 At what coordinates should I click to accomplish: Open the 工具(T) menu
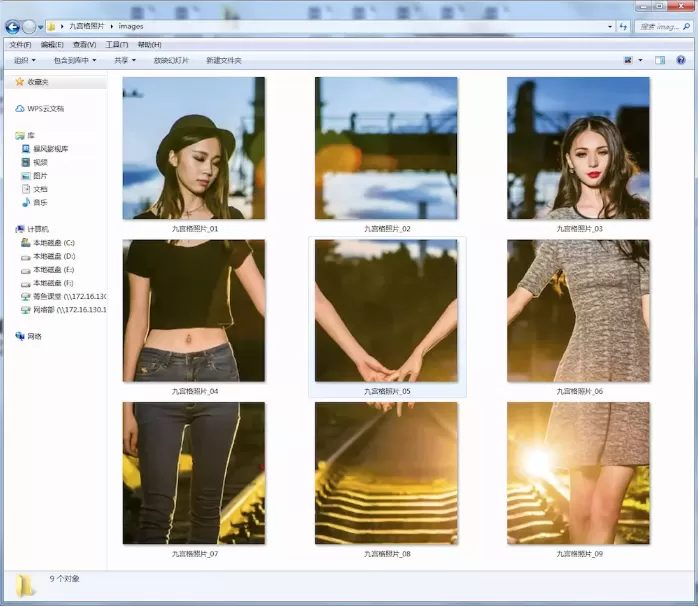pos(117,45)
